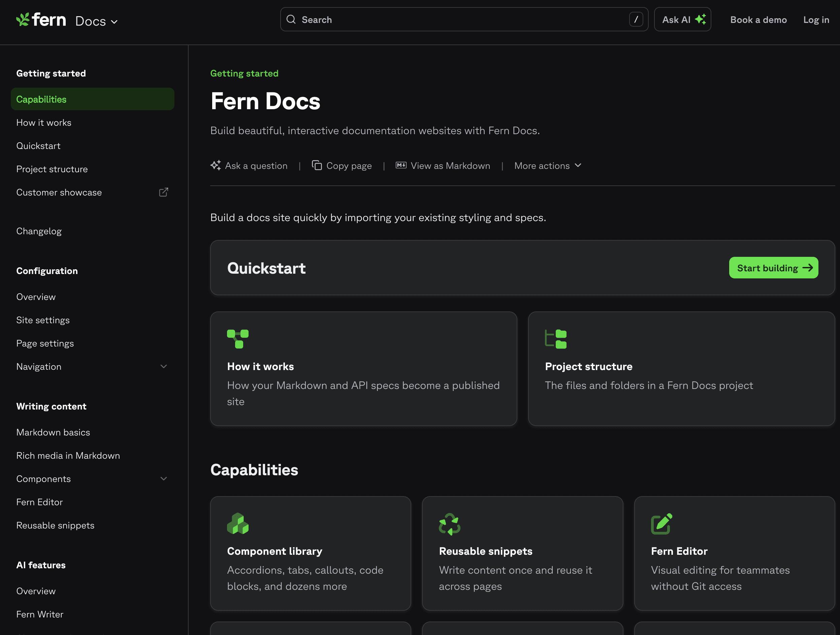This screenshot has width=840, height=635.
Task: Click the arrow on Start building button
Action: tap(808, 268)
